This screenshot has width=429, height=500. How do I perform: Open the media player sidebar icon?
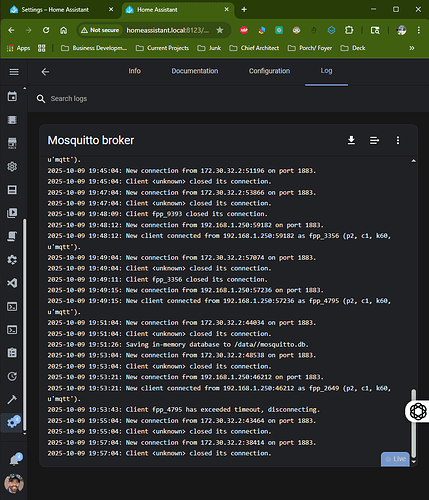click(x=12, y=213)
